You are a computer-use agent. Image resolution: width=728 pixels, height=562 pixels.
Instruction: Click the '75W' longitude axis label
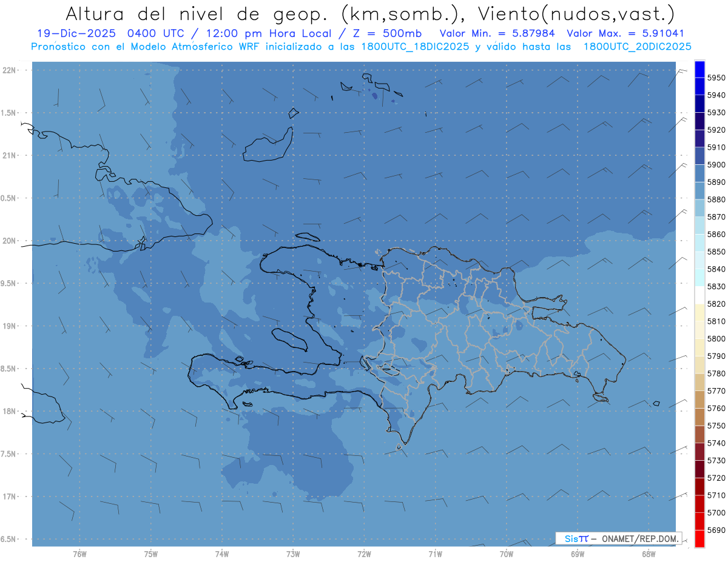click(151, 554)
